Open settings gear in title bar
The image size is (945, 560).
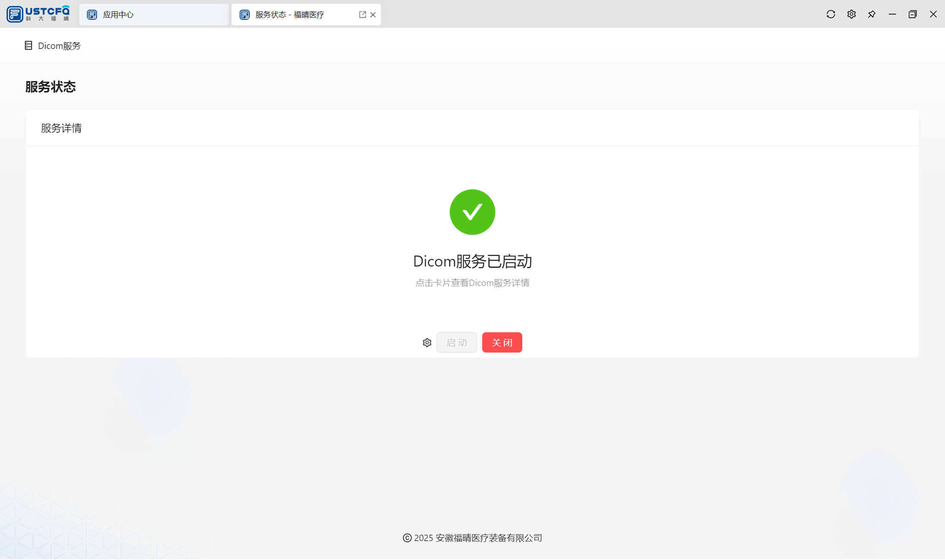click(851, 14)
